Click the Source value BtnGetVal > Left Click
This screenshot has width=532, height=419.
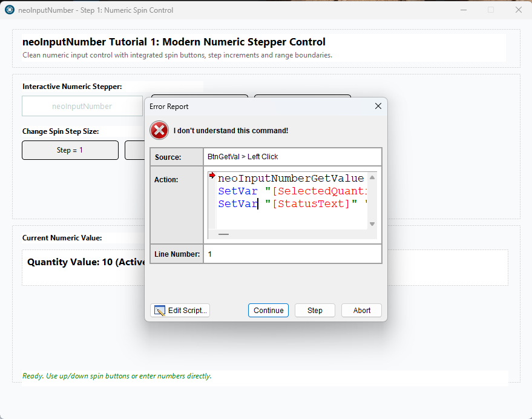243,157
